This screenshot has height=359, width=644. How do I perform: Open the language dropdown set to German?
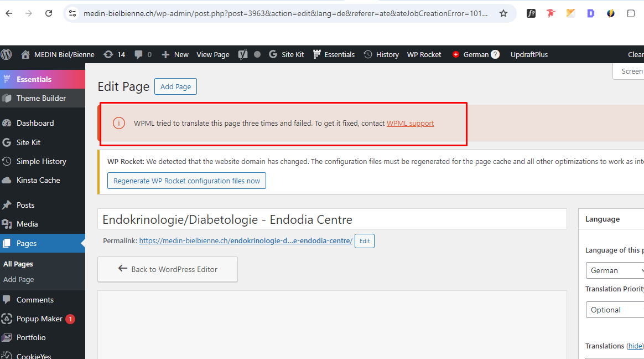tap(615, 270)
